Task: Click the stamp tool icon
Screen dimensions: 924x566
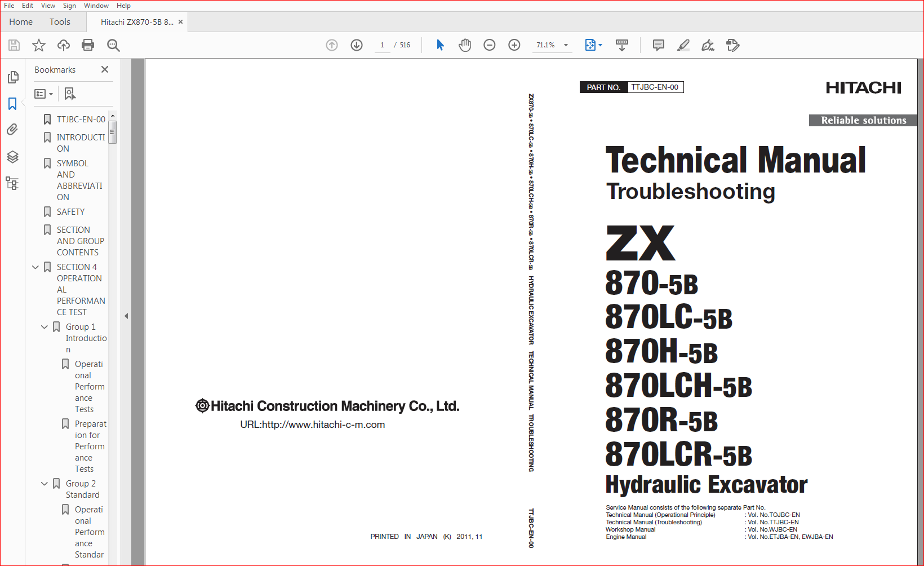Action: tap(732, 45)
